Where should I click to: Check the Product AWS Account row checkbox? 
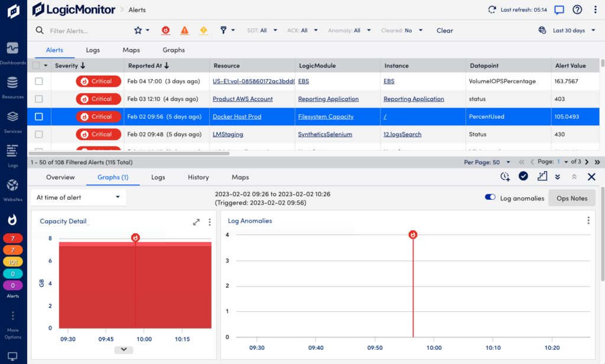(x=39, y=99)
